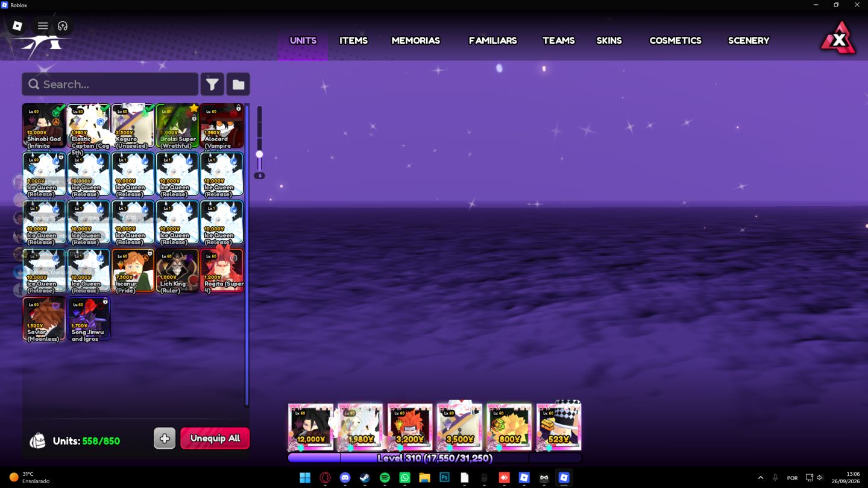This screenshot has height=488, width=868.
Task: Open the folder icon beside search
Action: click(238, 84)
